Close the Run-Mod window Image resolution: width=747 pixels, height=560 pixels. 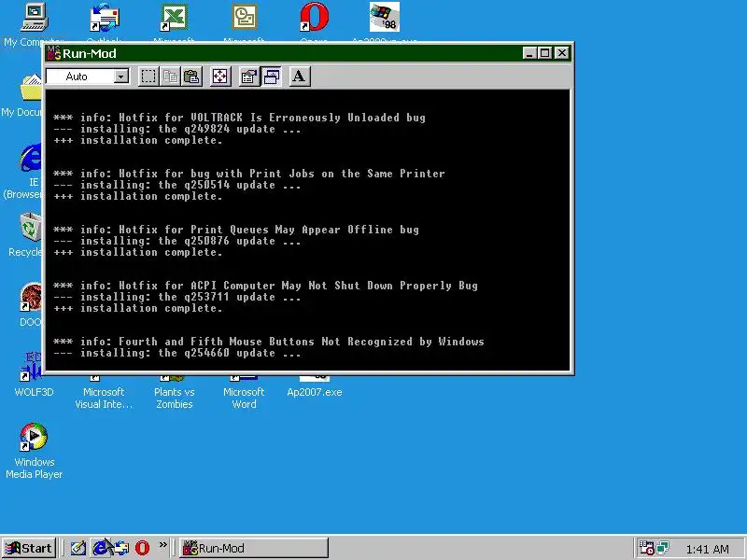click(x=562, y=53)
